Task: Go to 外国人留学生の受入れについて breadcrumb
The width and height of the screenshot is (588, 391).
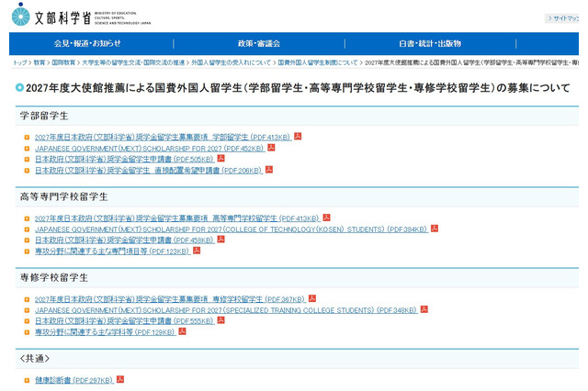Action: coord(231,62)
